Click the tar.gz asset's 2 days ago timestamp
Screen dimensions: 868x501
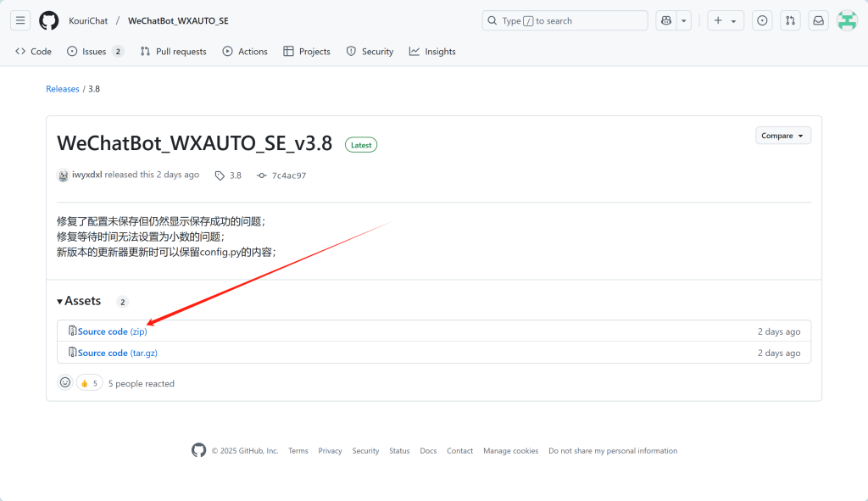pyautogui.click(x=779, y=353)
